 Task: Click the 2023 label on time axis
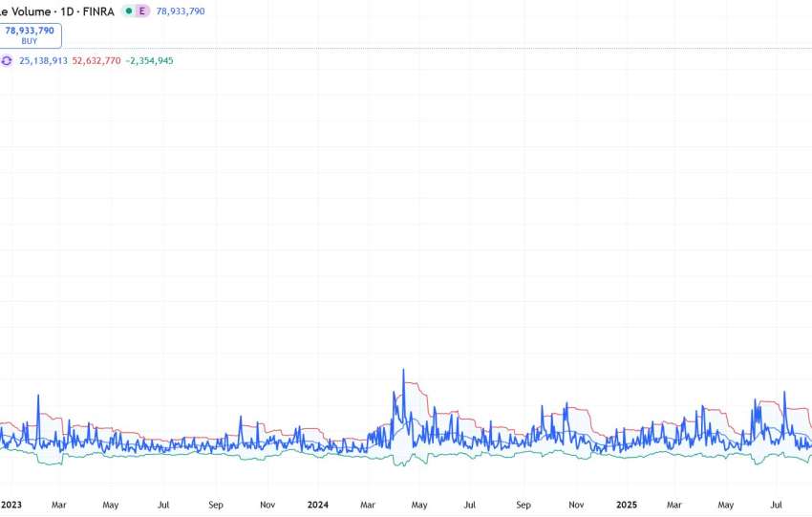click(x=11, y=504)
